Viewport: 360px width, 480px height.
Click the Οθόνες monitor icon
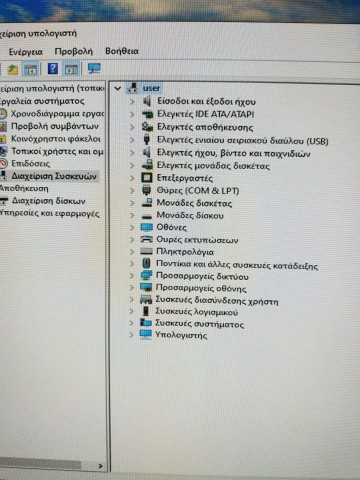pos(147,227)
